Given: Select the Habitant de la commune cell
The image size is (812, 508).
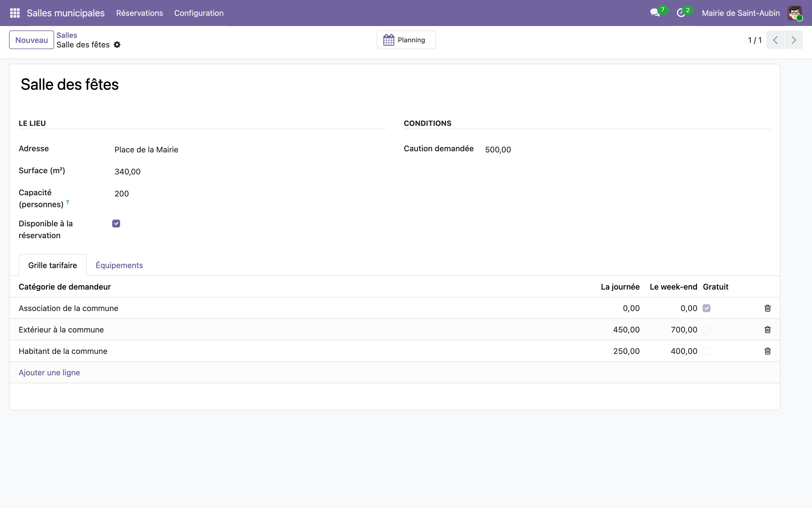Looking at the screenshot, I should (63, 351).
